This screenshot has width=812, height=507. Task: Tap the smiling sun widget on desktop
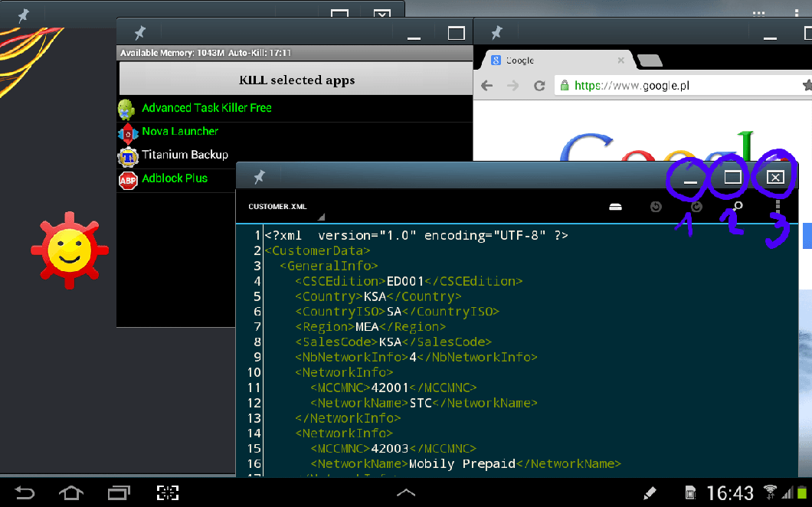click(70, 250)
